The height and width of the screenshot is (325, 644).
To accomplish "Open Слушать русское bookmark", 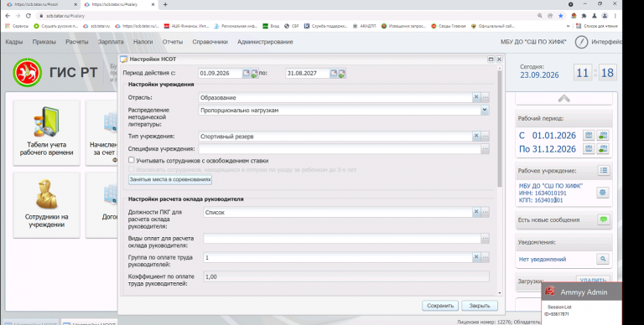I will (56, 26).
